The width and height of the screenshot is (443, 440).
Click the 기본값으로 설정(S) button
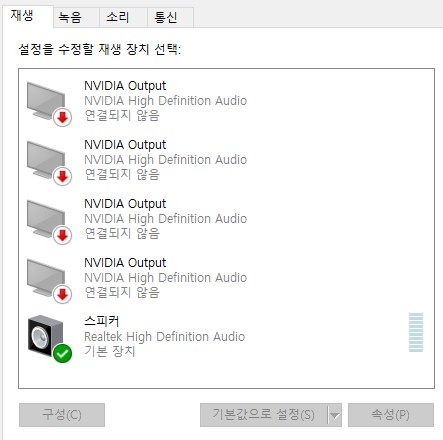[x=264, y=415]
